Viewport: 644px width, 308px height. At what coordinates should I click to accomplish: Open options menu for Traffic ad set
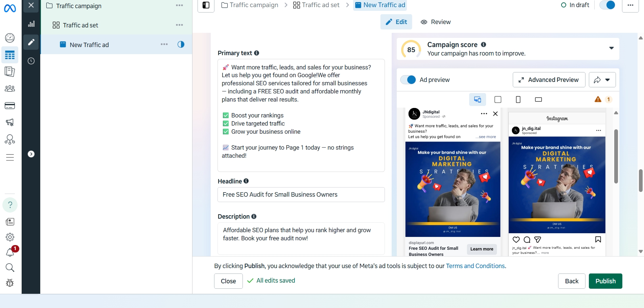(x=180, y=25)
